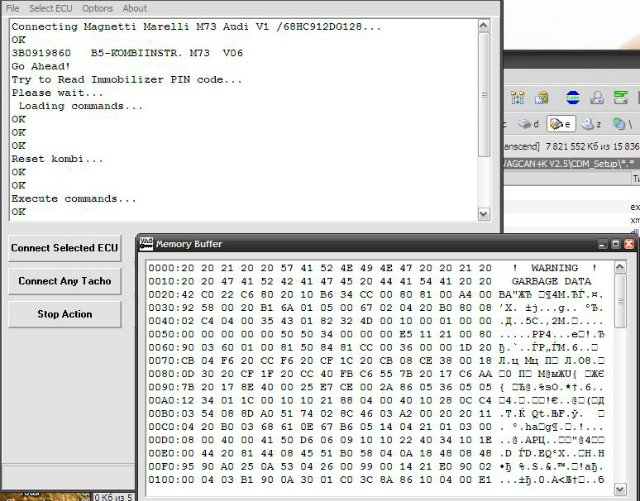Click Connect Any Tacho button
640x501 pixels.
pyautogui.click(x=64, y=281)
